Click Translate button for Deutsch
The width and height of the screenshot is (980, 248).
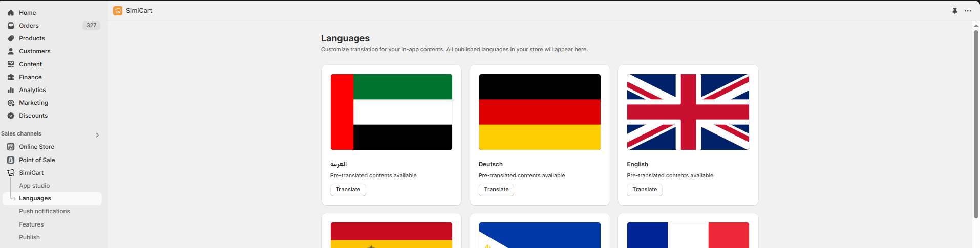[496, 190]
